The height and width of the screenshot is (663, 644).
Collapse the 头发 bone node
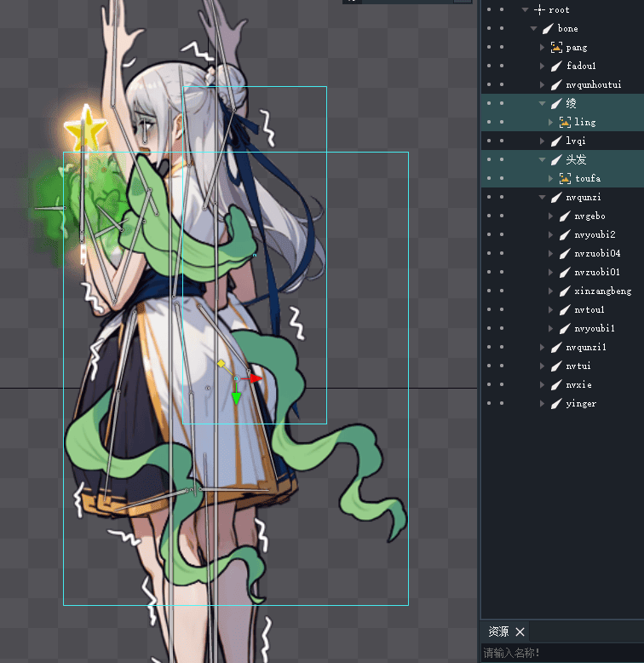[543, 160]
